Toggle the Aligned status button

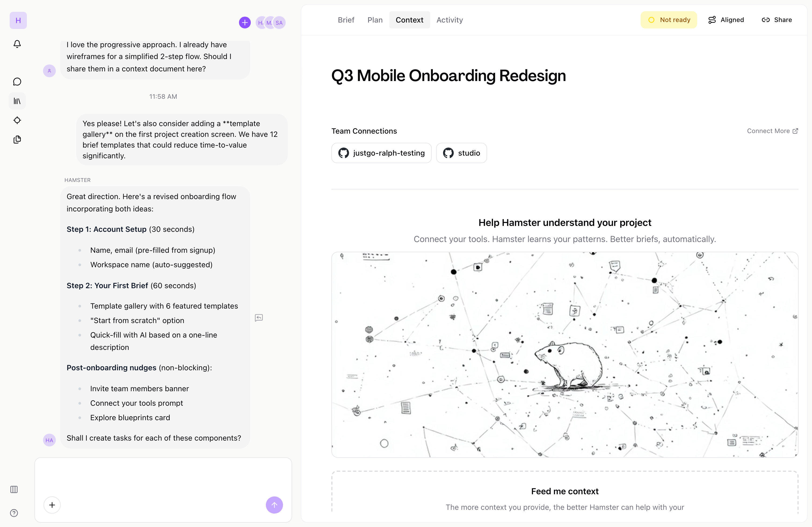[726, 20]
